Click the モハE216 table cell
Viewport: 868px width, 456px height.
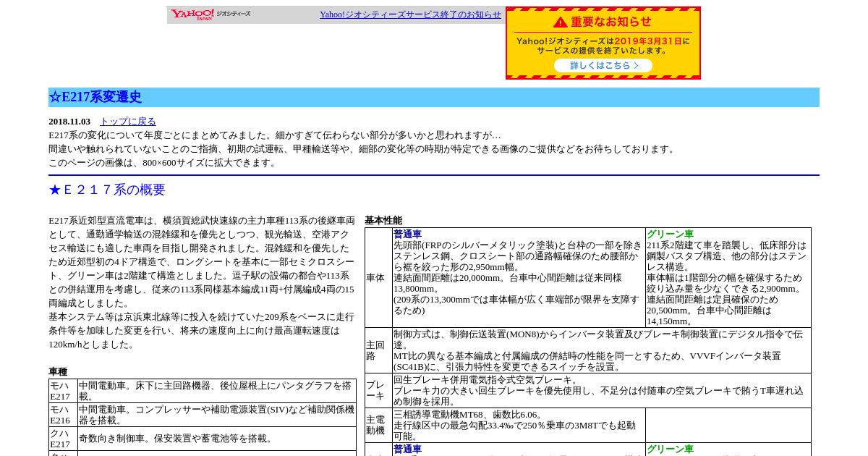pyautogui.click(x=63, y=415)
